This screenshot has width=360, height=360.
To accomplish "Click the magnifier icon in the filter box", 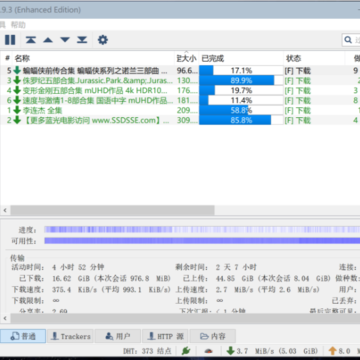I will click(348, 40).
